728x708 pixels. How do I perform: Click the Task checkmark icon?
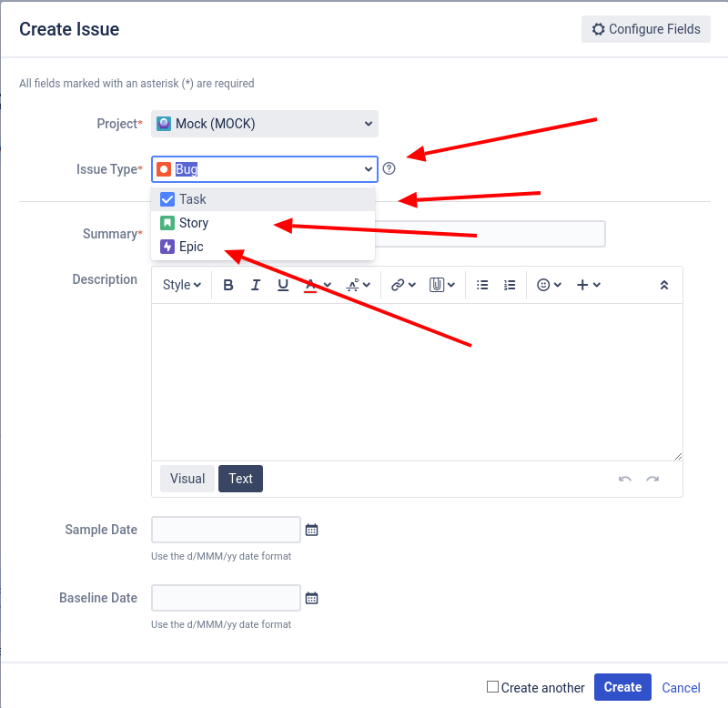point(167,199)
